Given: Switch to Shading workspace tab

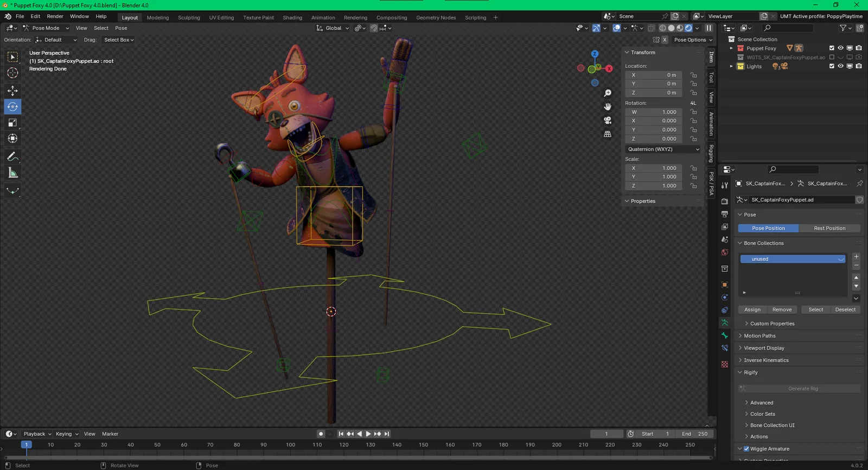Looking at the screenshot, I should click(x=292, y=17).
